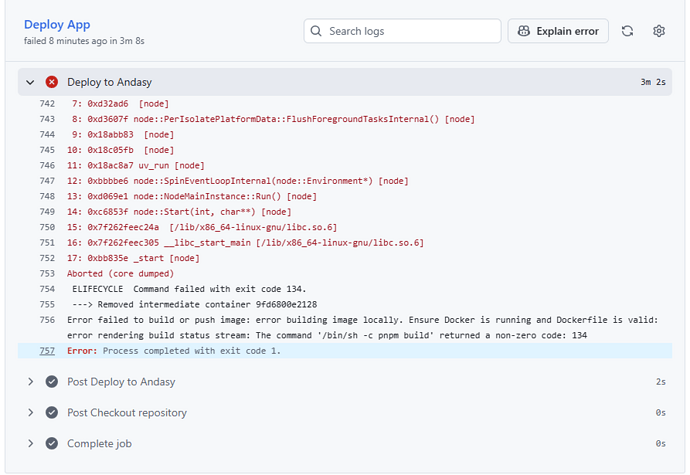Click the Copilot icon in Explain error
Image resolution: width=690 pixels, height=475 pixels.
[524, 31]
